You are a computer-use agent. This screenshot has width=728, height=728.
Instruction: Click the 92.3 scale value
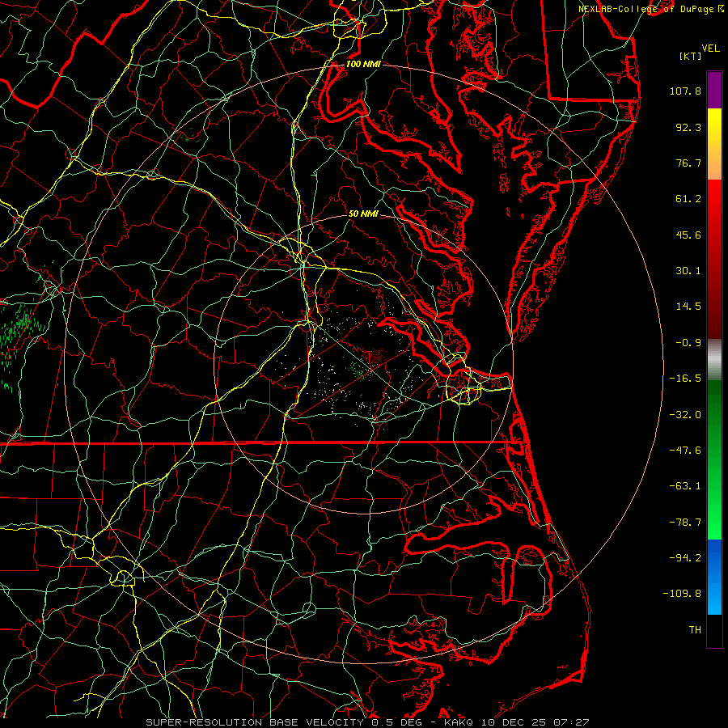coord(688,127)
